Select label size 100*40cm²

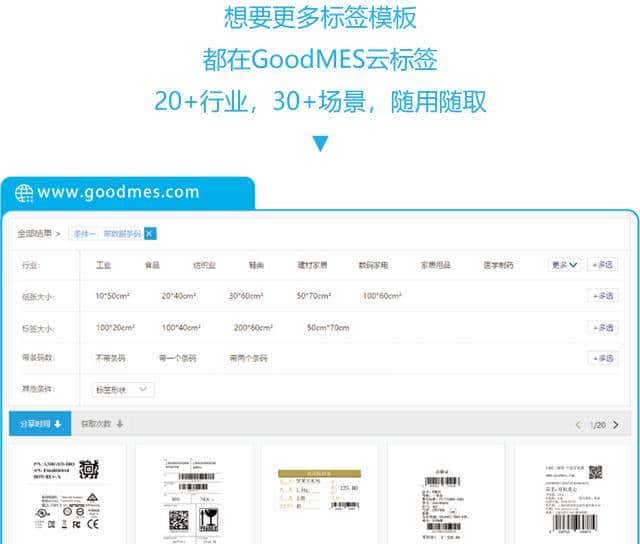point(181,328)
